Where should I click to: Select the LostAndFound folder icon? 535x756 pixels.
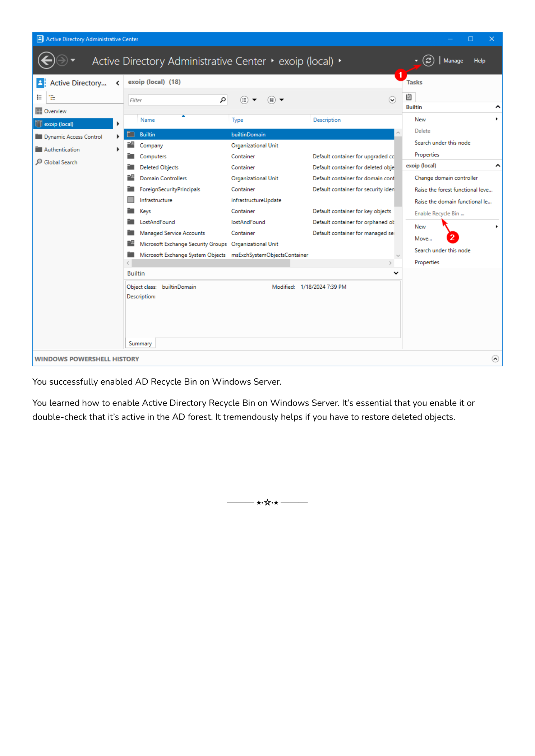pyautogui.click(x=131, y=222)
